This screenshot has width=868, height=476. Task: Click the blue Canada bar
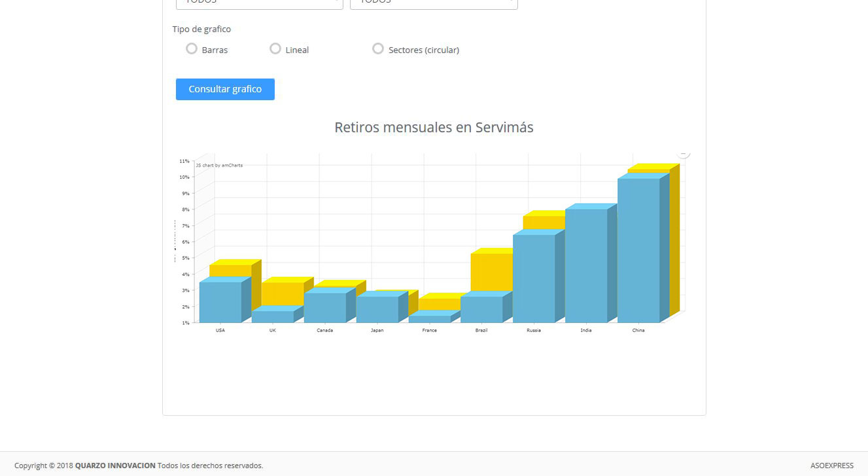tap(325, 308)
